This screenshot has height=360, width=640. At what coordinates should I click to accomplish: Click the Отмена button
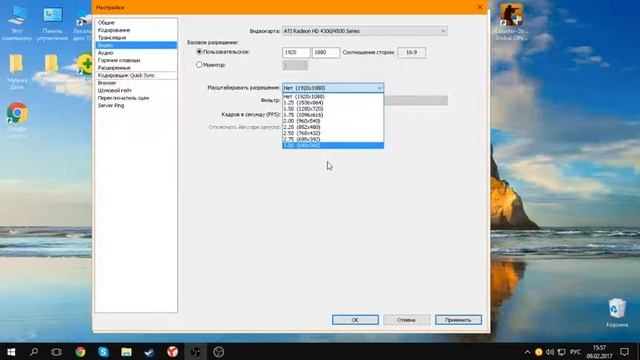point(407,320)
